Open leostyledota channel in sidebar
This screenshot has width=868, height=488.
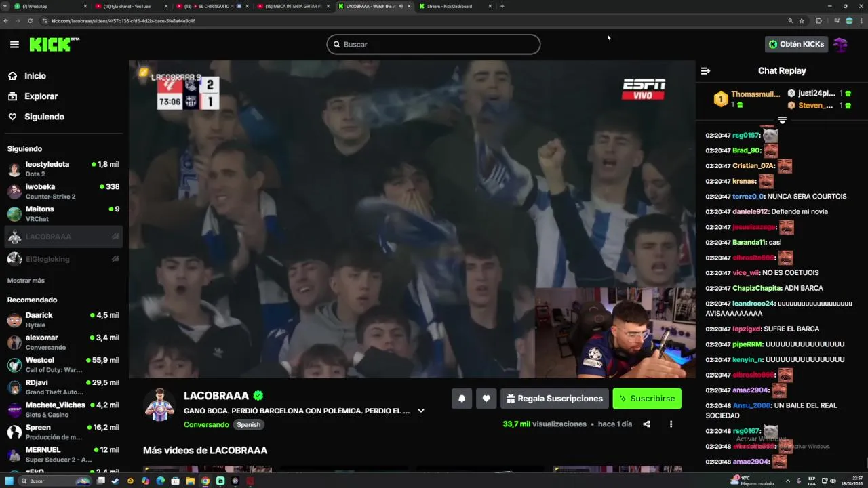[62, 169]
